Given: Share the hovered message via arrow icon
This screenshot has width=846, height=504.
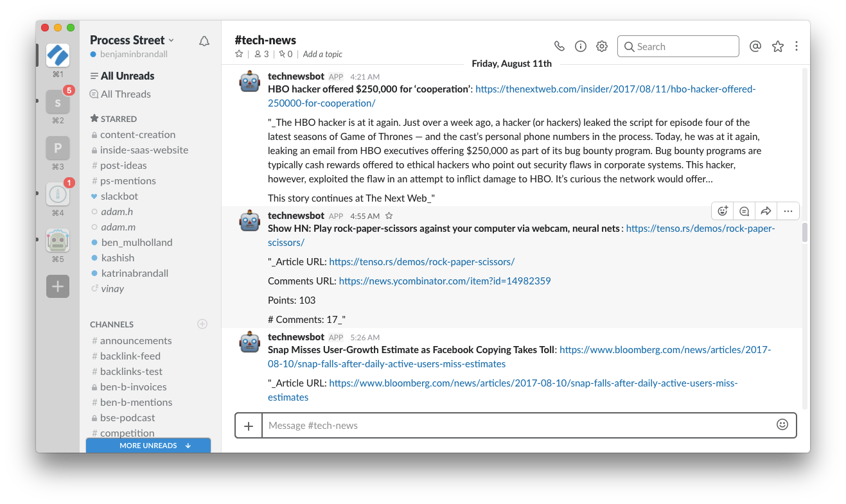Looking at the screenshot, I should point(766,211).
